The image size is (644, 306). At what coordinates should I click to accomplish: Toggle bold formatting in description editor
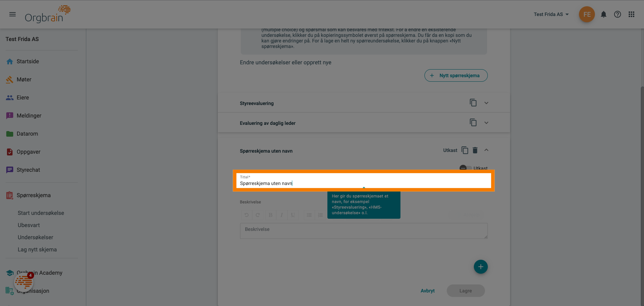[x=270, y=215]
